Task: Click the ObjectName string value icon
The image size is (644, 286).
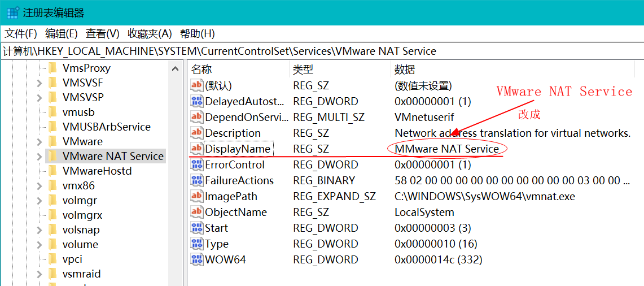Action: coord(197,212)
